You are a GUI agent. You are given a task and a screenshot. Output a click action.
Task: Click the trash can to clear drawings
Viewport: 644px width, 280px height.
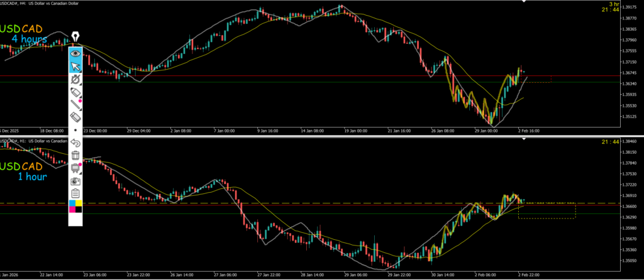pos(75,155)
